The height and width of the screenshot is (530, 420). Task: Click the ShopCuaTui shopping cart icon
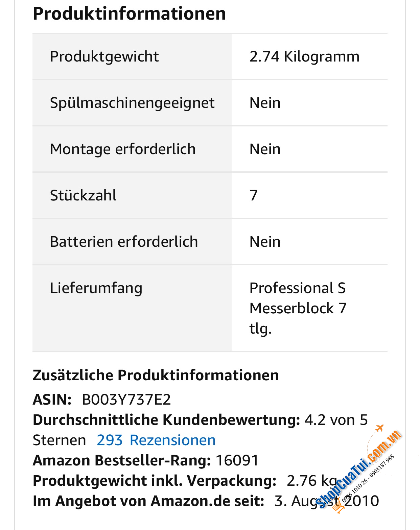(338, 507)
